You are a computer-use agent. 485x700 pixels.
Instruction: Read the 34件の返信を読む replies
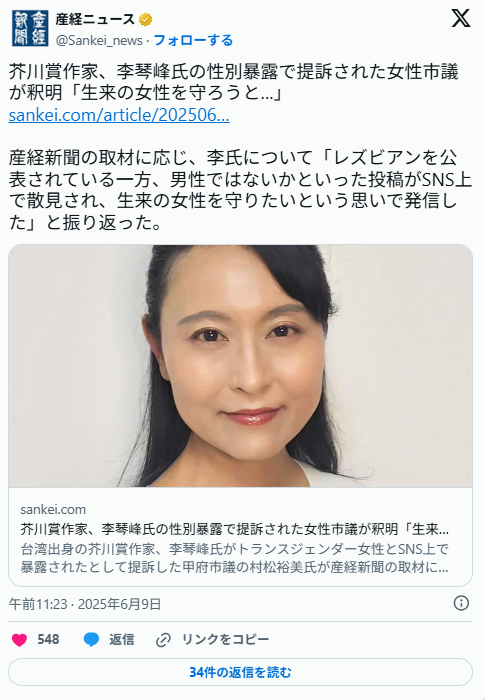240,672
